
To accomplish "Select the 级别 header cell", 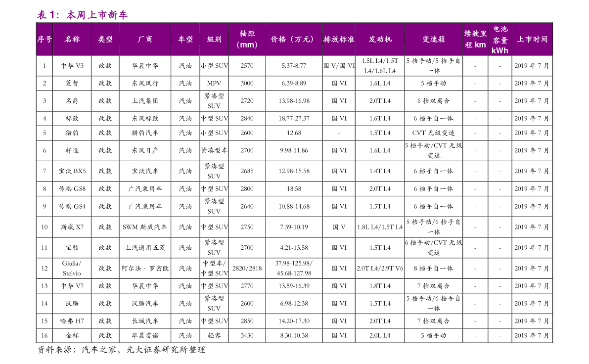I will pos(214,39).
